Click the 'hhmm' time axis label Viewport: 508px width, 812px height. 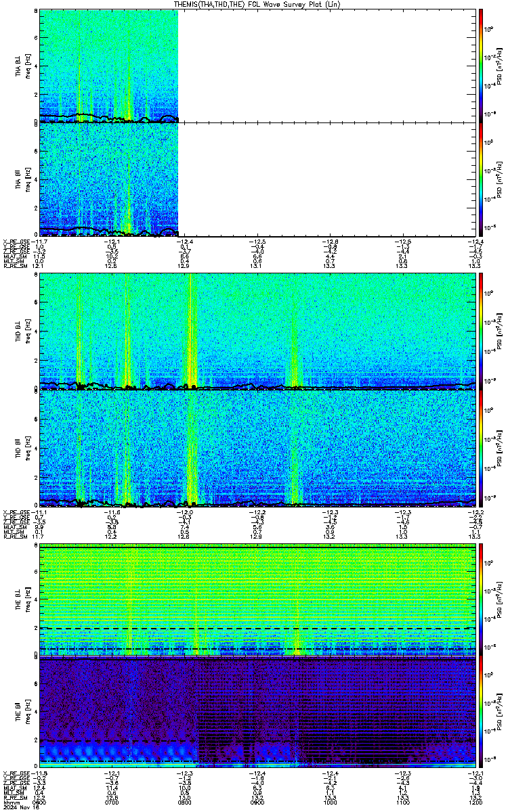click(10, 802)
